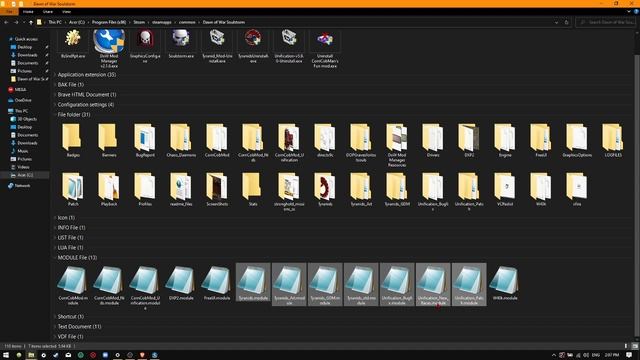This screenshot has height=360, width=640.
Task: Go to Program Files (x86) in address path
Action: tap(109, 22)
